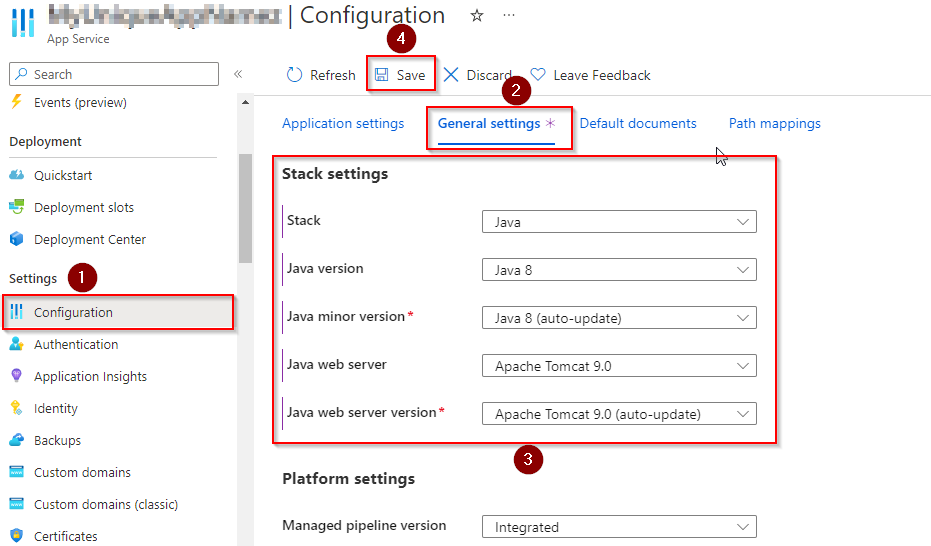
Task: Open Application Insights menu item
Action: click(x=90, y=376)
